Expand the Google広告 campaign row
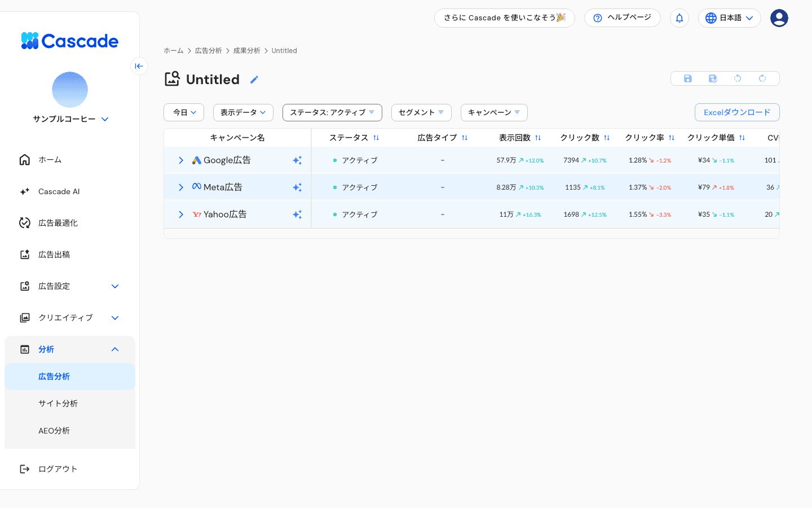812x508 pixels. point(181,160)
